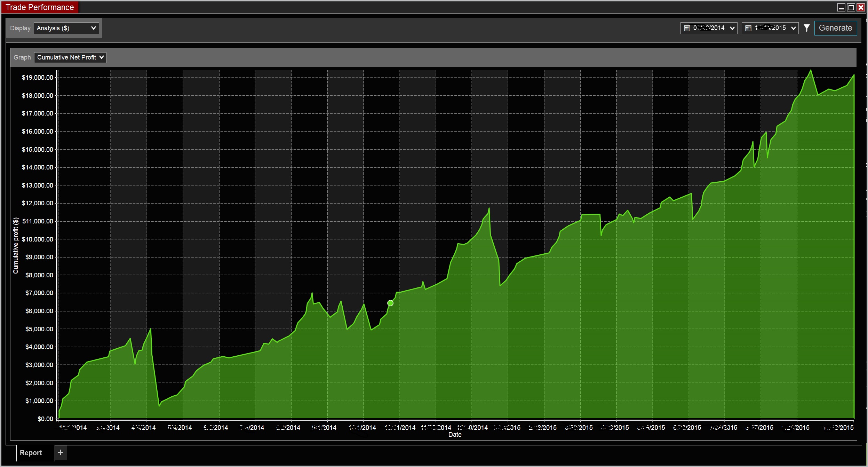Add a new tab with plus icon
Viewport: 868px width, 467px height.
[x=61, y=452]
